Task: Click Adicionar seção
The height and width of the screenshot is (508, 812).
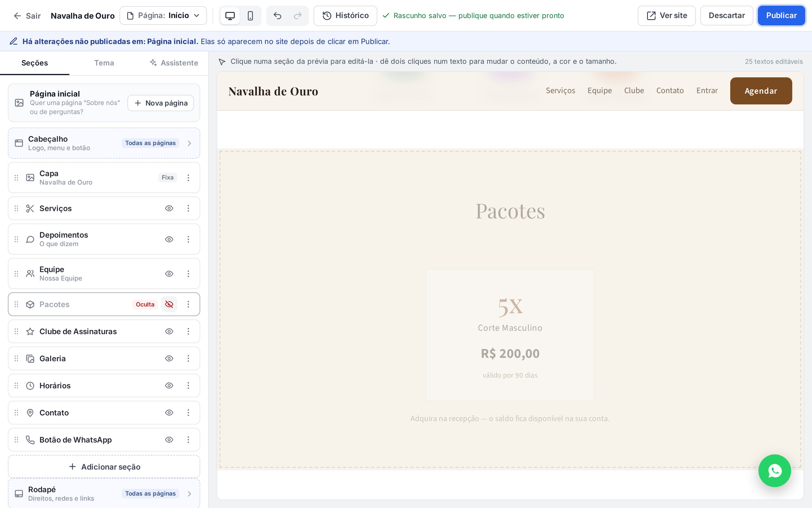Action: point(104,467)
